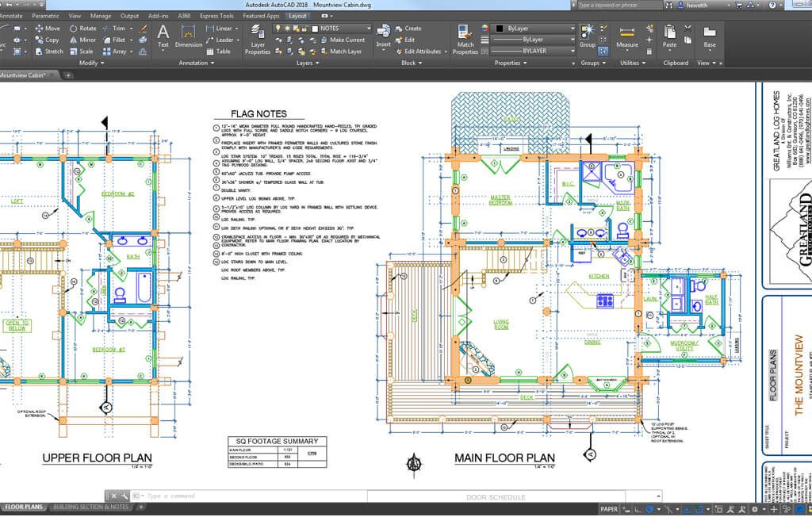Screen dimensions: 812x517
Task: Insert a Table
Action: tap(219, 52)
